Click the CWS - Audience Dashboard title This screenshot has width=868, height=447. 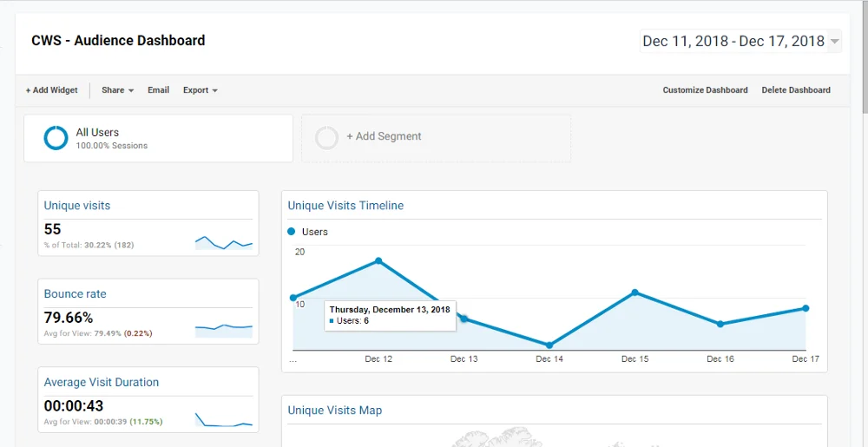tap(118, 41)
